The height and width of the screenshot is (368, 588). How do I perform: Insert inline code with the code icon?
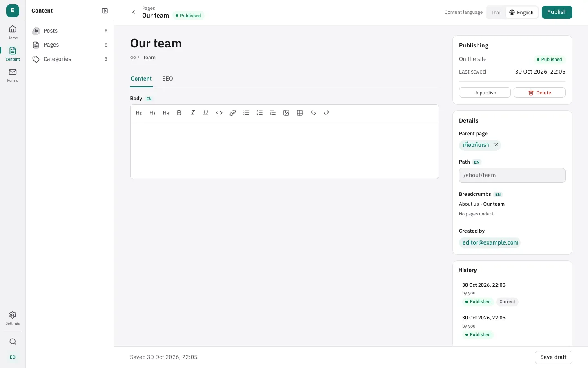pos(219,113)
